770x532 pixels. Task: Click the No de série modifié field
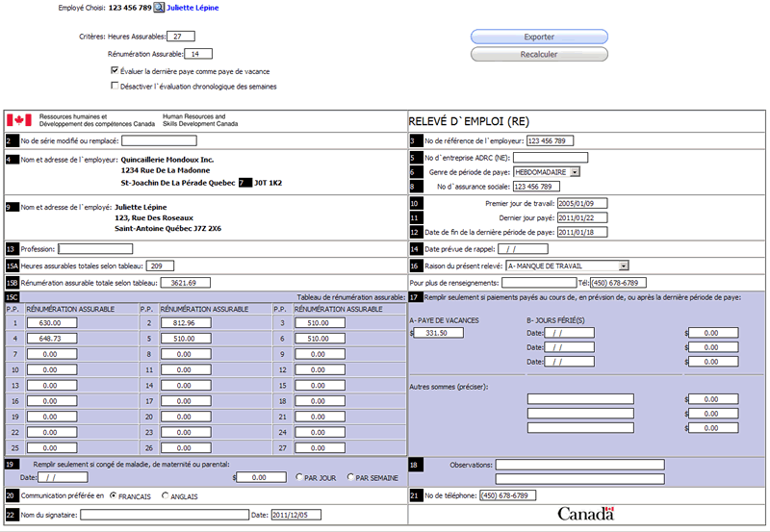point(159,140)
